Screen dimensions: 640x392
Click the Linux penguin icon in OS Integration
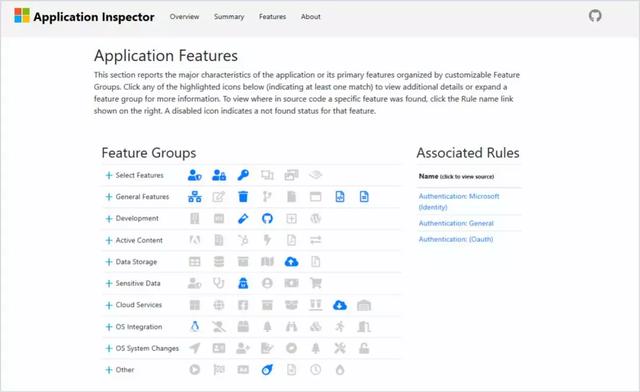point(195,327)
